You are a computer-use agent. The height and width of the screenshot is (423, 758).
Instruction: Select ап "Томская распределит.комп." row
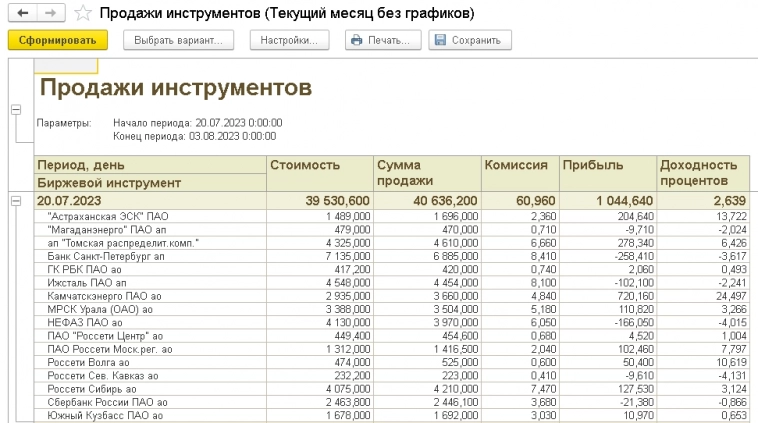[392, 243]
